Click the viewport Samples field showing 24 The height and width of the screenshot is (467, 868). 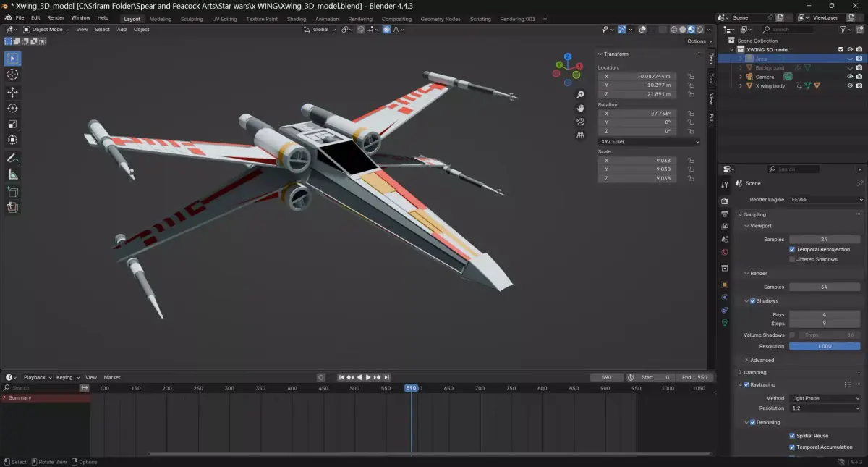pos(825,239)
